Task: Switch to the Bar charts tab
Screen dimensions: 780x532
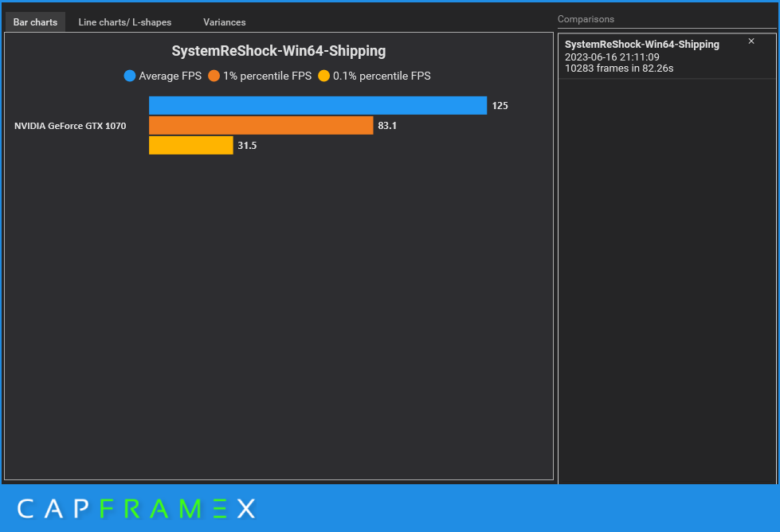Action: (35, 22)
